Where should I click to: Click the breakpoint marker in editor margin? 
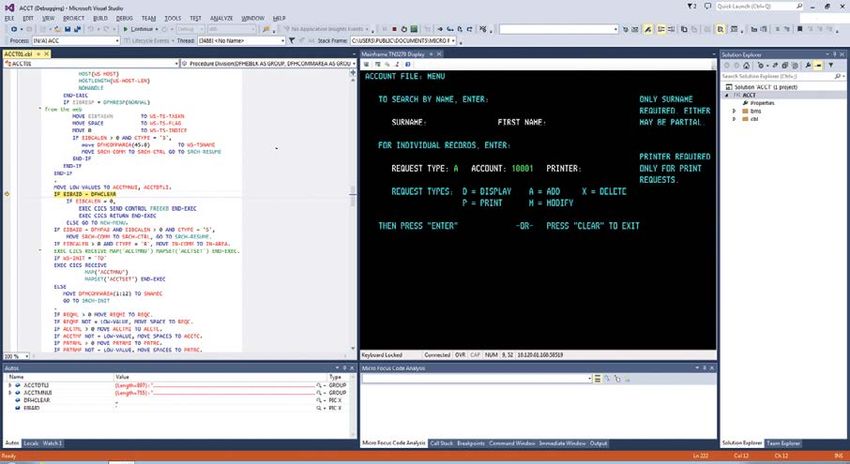[7, 194]
